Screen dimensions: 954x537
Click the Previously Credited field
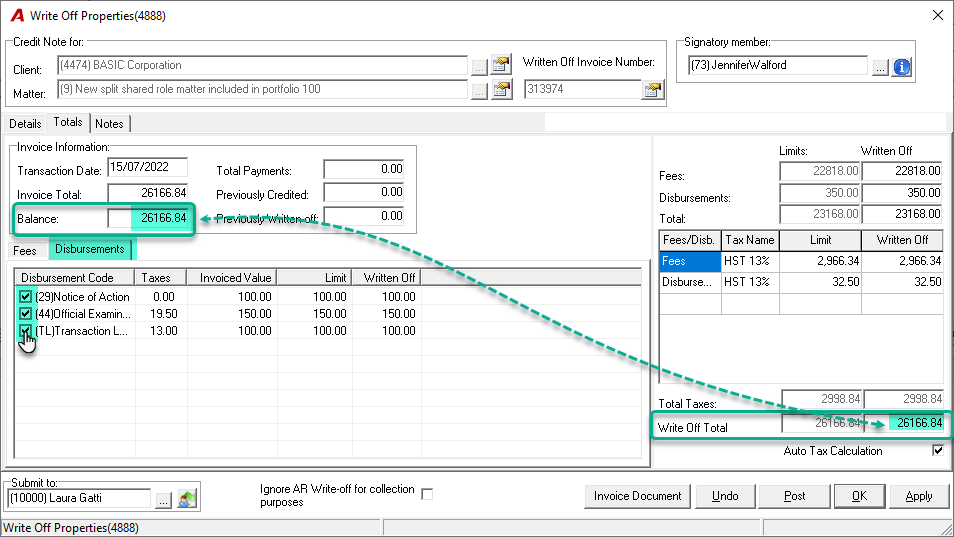(x=364, y=192)
